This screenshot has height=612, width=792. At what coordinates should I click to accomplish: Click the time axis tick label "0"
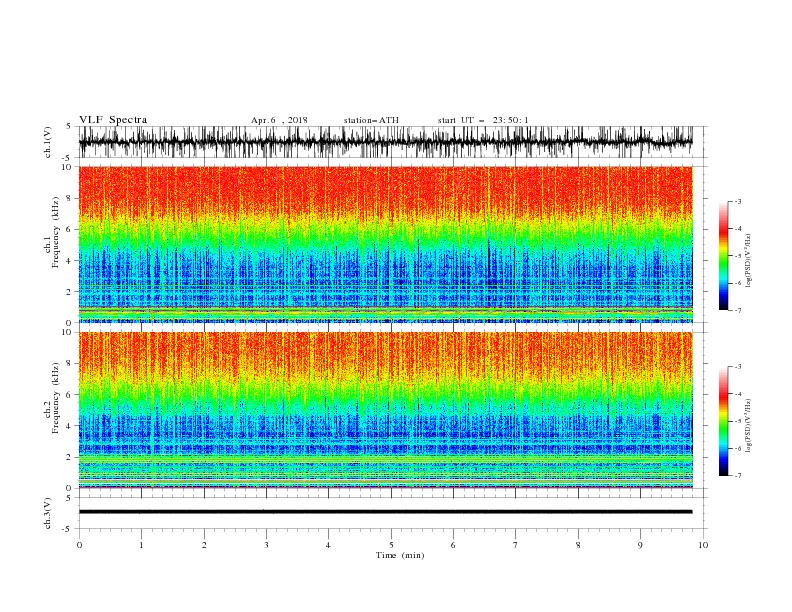pos(79,545)
